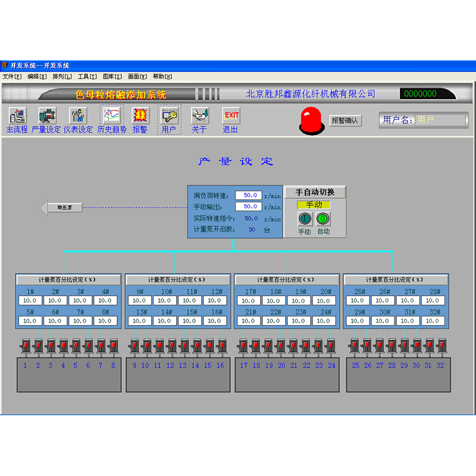Image resolution: width=476 pixels, height=476 pixels.
Task: Open the 关于 about handshake icon
Action: pyautogui.click(x=199, y=116)
